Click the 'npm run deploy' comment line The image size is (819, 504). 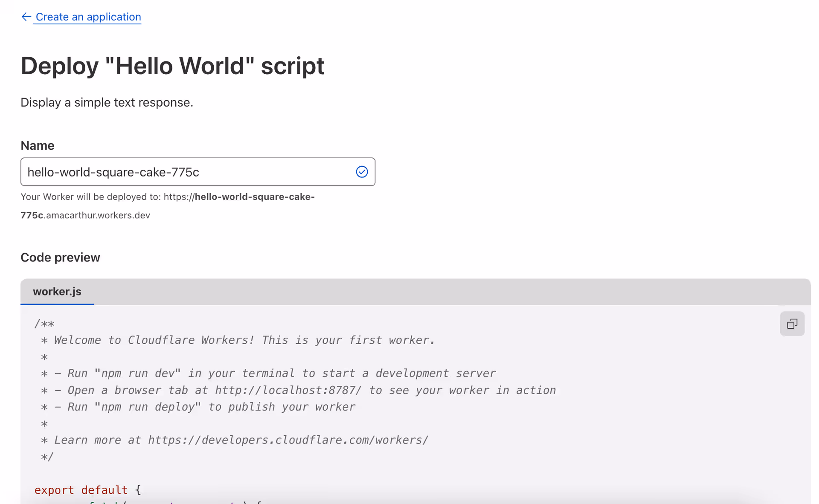tap(197, 407)
